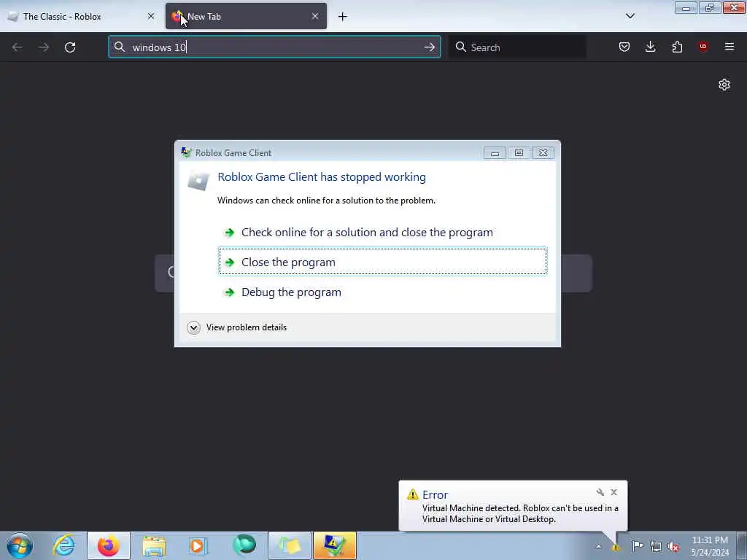Viewport: 747px width, 560px height.
Task: Close the Roblox Game Client dialog
Action: click(x=543, y=153)
